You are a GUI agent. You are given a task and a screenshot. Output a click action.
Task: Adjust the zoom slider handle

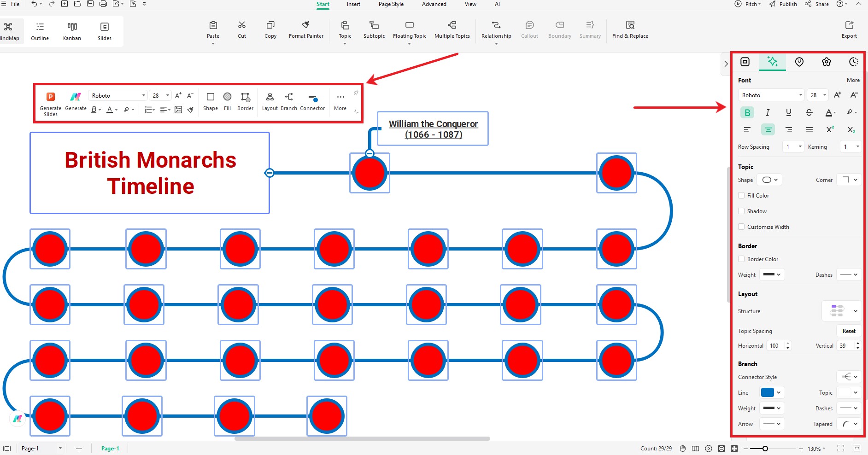click(765, 449)
